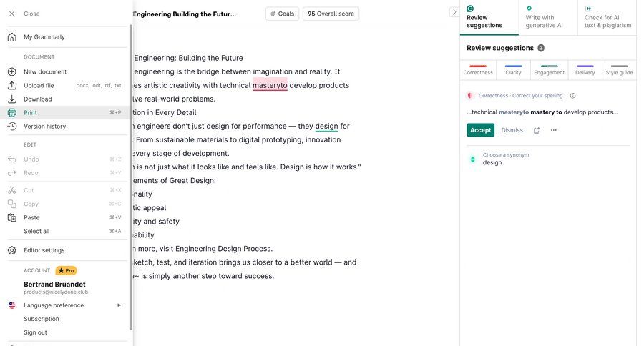This screenshot has width=644, height=346.
Task: Click the Upload file arrow icon
Action: [x=11, y=85]
